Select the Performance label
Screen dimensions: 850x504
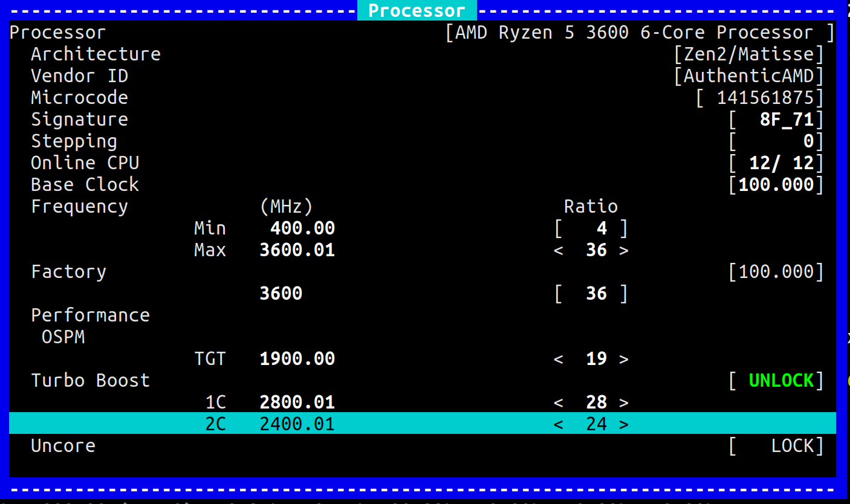point(90,315)
